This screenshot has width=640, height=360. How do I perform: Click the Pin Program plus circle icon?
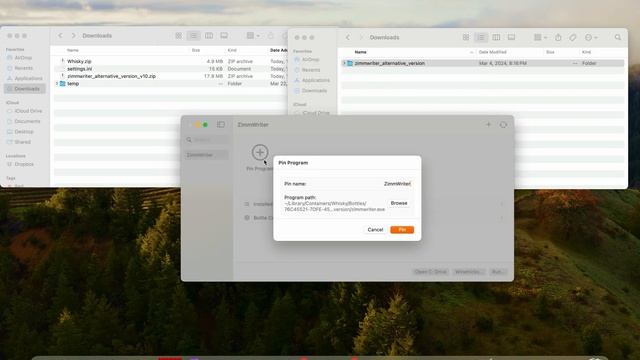tap(260, 152)
